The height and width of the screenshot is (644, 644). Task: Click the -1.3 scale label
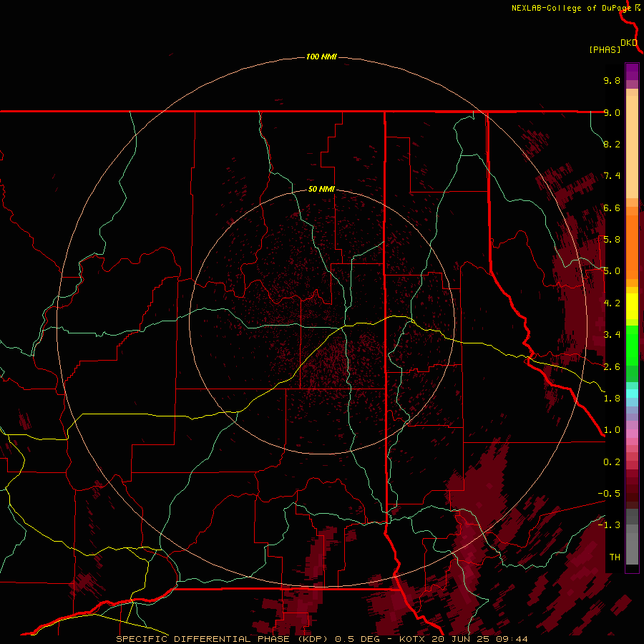(609, 525)
